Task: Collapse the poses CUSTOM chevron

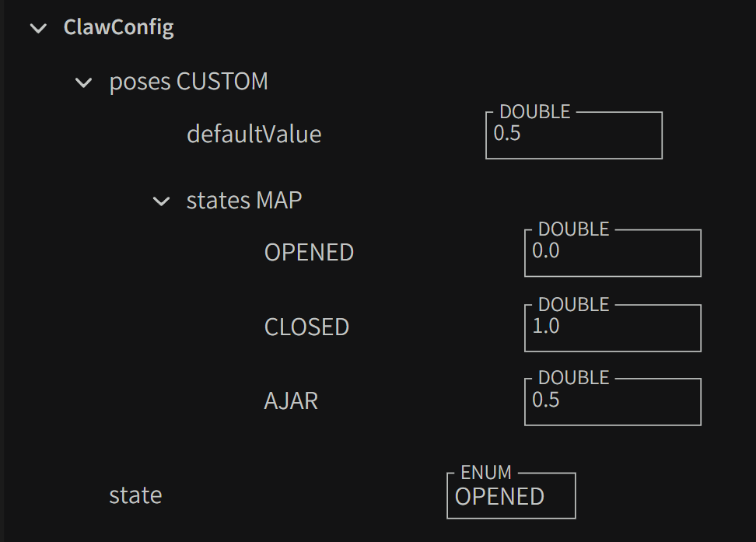Action: coord(83,82)
